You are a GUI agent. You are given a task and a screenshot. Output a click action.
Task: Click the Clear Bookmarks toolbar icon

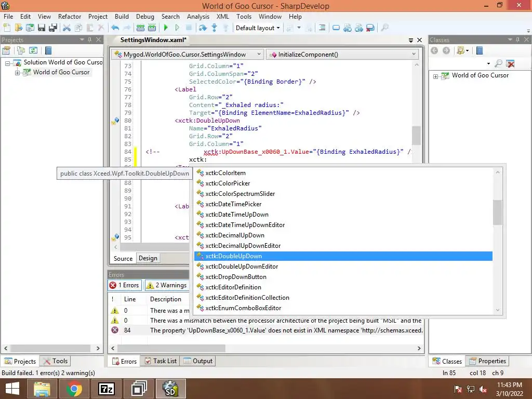[x=370, y=28]
